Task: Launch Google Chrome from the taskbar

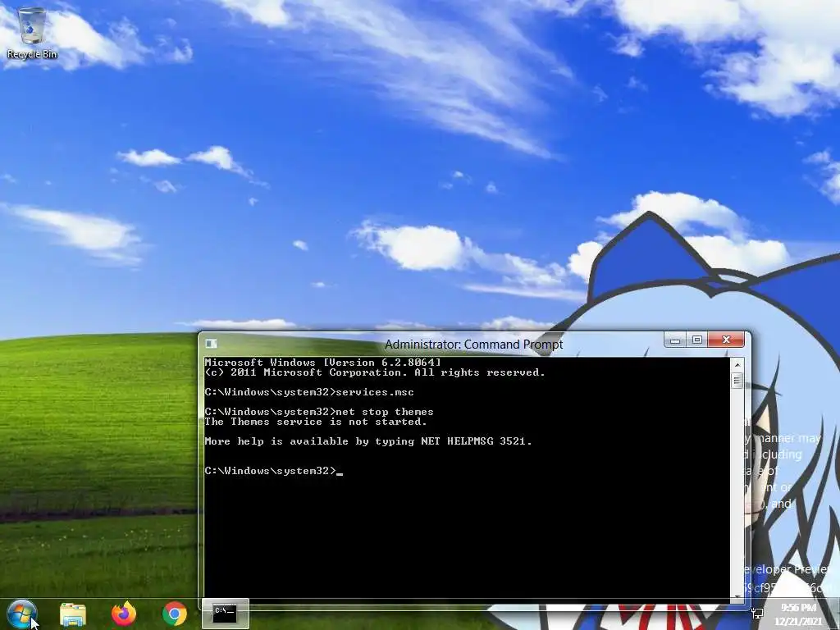Action: [x=175, y=614]
